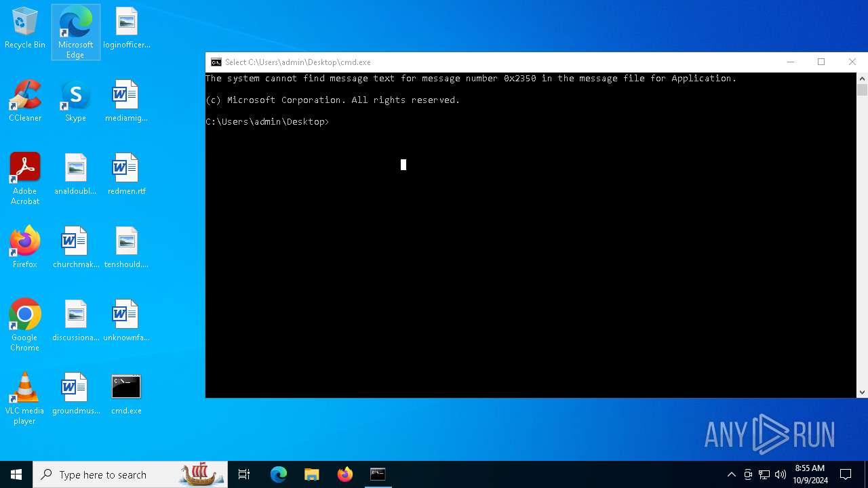868x488 pixels.
Task: Select the Adobe Acrobat desktop shortcut
Action: coord(25,179)
